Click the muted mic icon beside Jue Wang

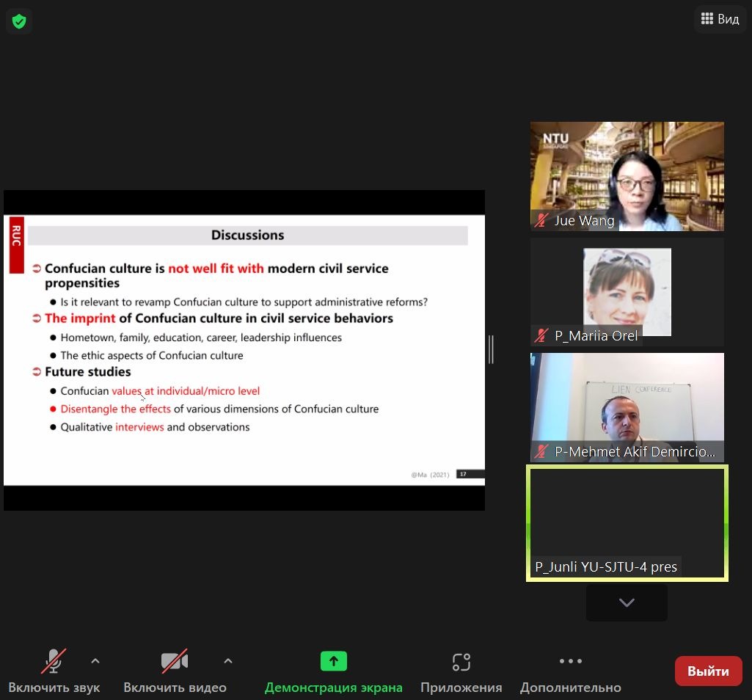coord(543,221)
